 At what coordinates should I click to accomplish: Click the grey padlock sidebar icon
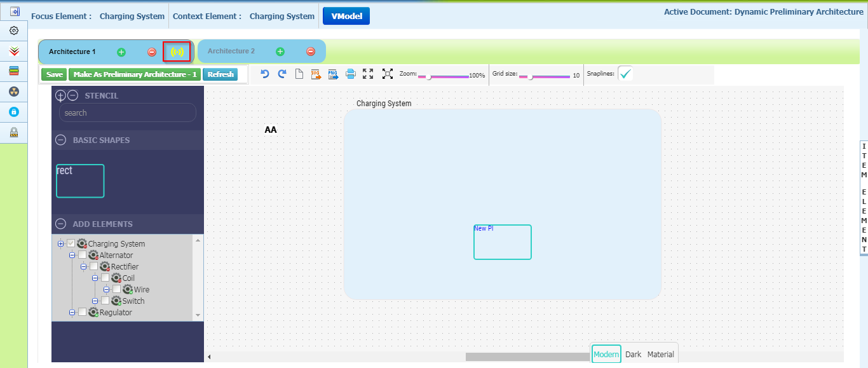point(14,132)
